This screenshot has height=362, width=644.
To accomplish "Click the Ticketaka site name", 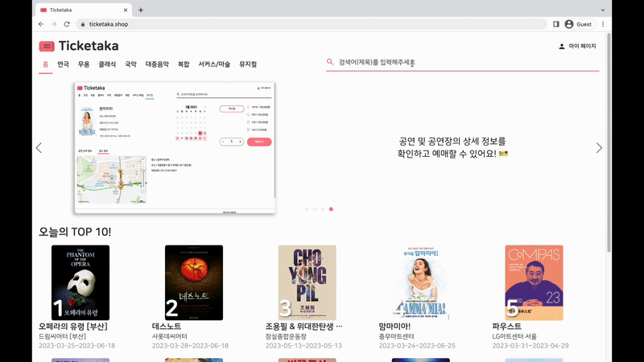I will coord(89,46).
